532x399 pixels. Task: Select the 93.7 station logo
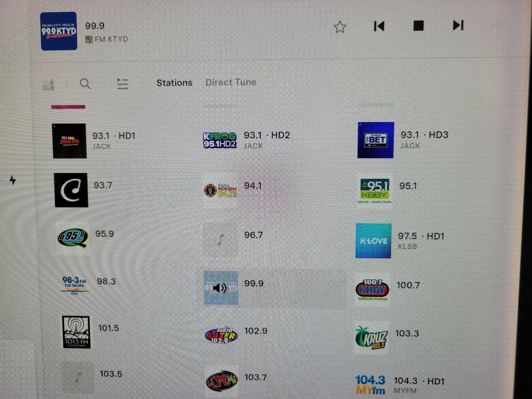point(71,190)
